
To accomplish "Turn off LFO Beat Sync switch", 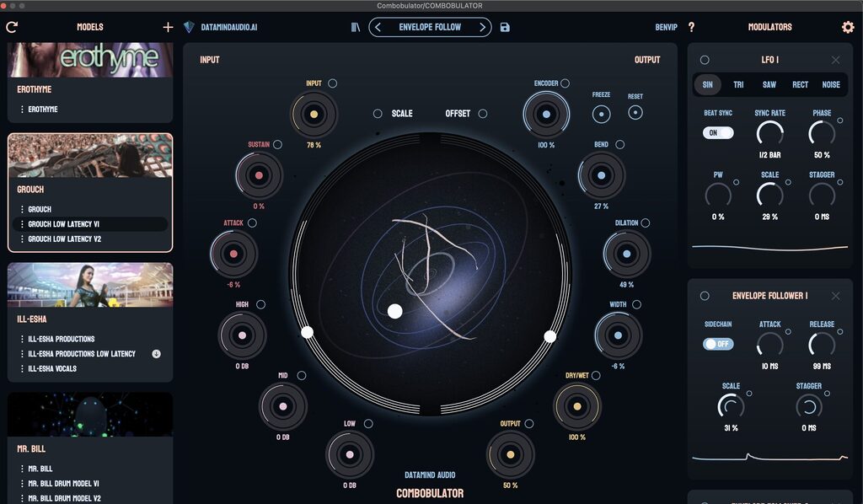I will [718, 132].
